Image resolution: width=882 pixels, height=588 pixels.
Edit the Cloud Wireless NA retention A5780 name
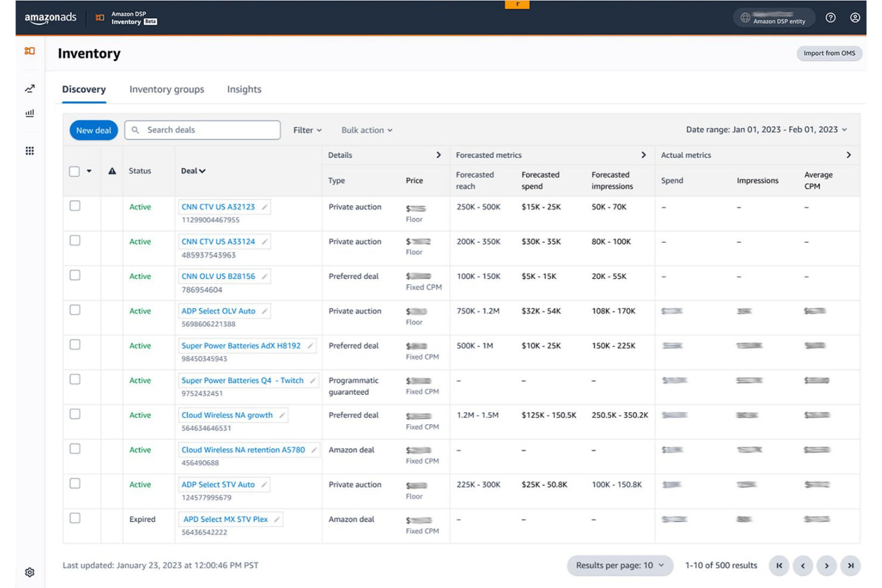coord(314,450)
